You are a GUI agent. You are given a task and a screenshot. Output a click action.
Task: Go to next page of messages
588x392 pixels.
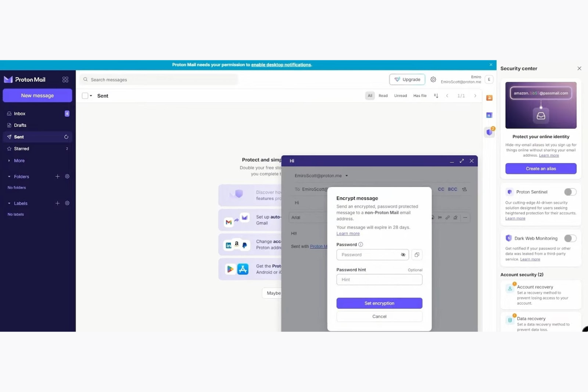click(x=475, y=96)
